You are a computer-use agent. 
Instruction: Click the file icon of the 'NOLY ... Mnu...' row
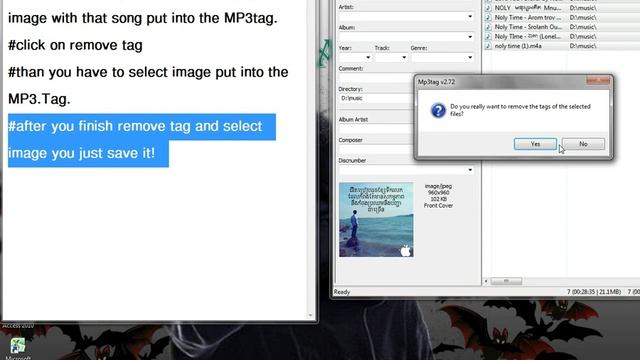[488, 8]
